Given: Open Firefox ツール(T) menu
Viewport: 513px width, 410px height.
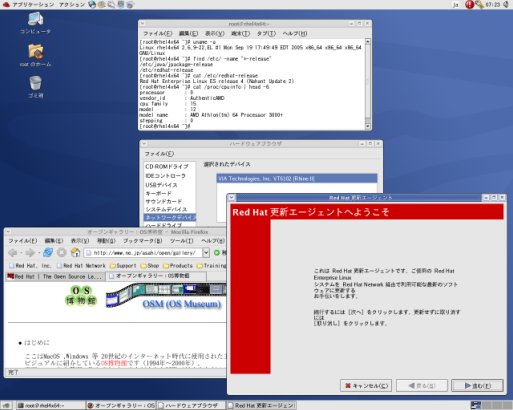Looking at the screenshot, I should click(181, 241).
